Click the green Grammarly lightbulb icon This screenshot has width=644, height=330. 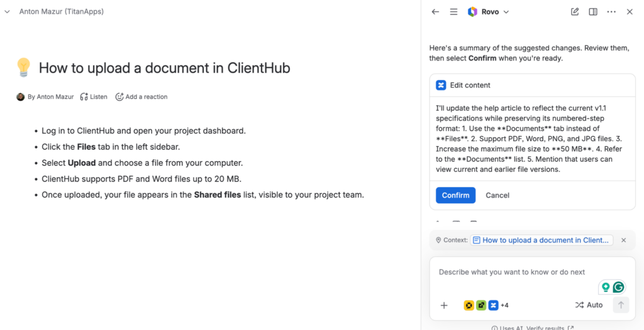coord(606,287)
